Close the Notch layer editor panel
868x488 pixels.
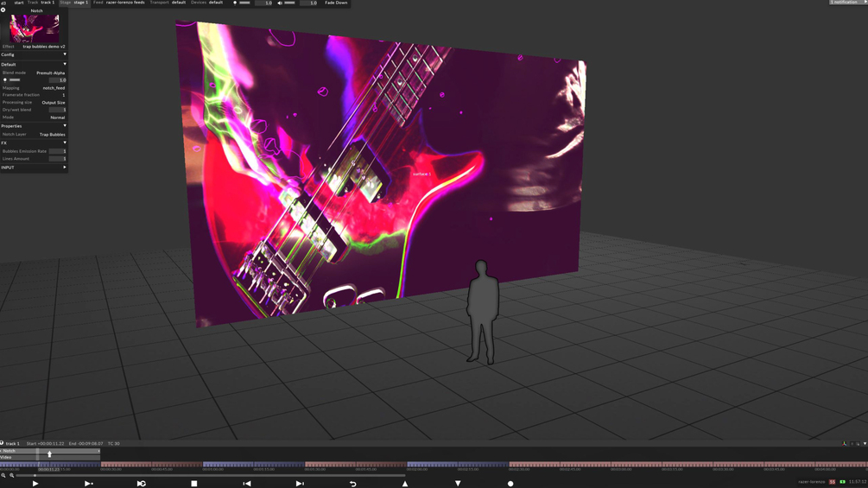pyautogui.click(x=3, y=10)
